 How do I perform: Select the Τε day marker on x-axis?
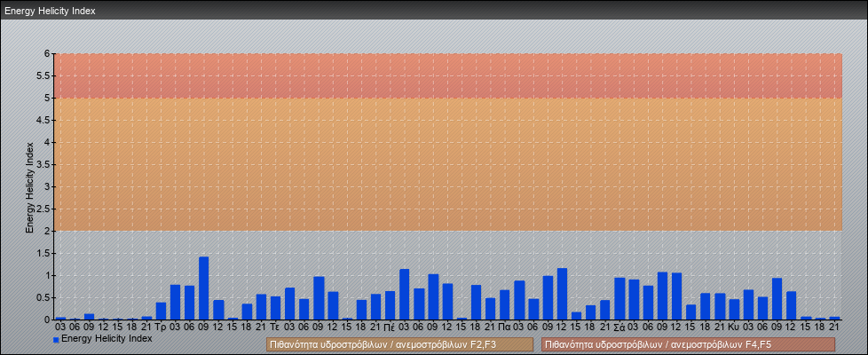pyautogui.click(x=275, y=327)
